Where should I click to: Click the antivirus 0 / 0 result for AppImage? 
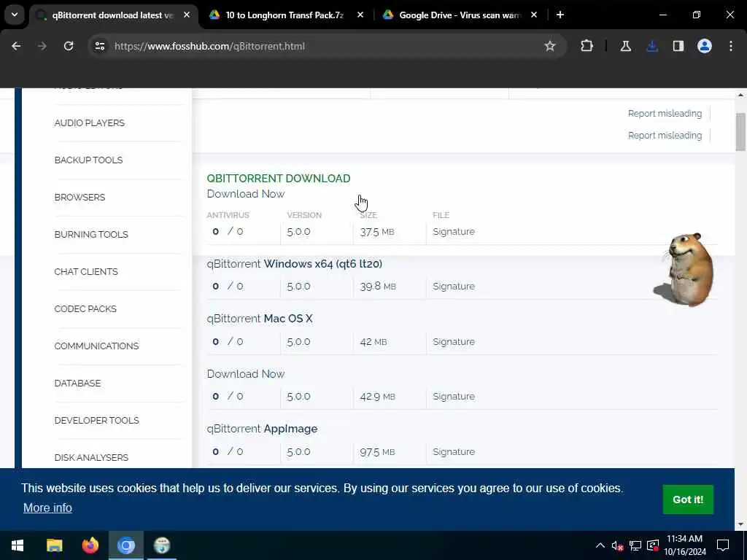228,451
